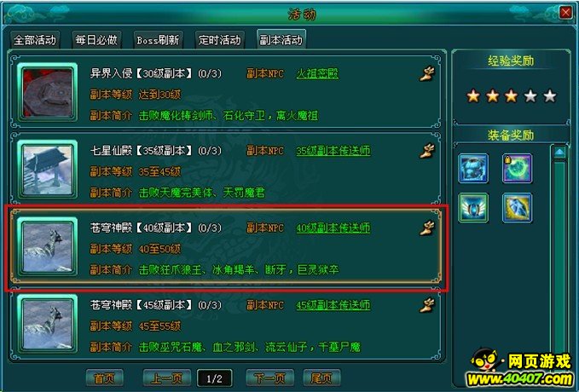Screen dimensions: 579x392
Task: Select the blue armor equipment reward icon
Action: click(473, 169)
